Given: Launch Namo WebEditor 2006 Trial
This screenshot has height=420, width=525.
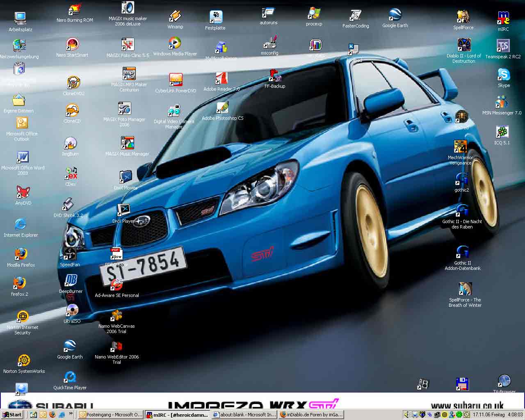Looking at the screenshot, I should click(x=116, y=346).
